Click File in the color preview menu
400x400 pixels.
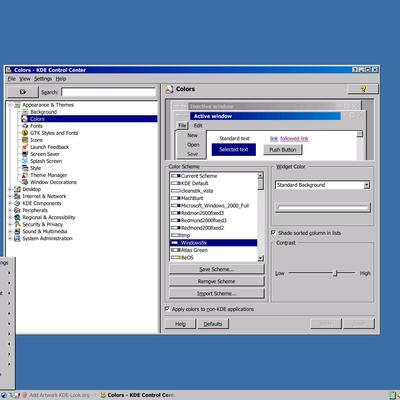pyautogui.click(x=182, y=125)
